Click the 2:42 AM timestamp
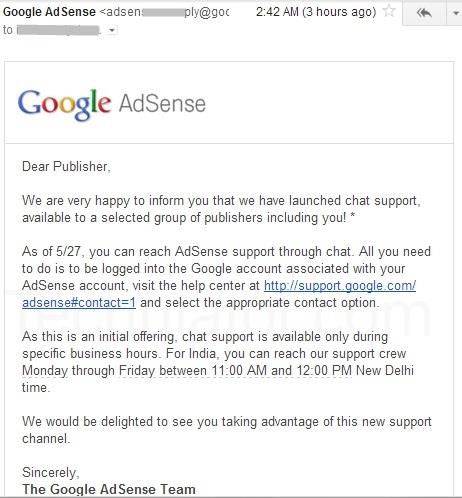462x498 pixels. click(277, 12)
